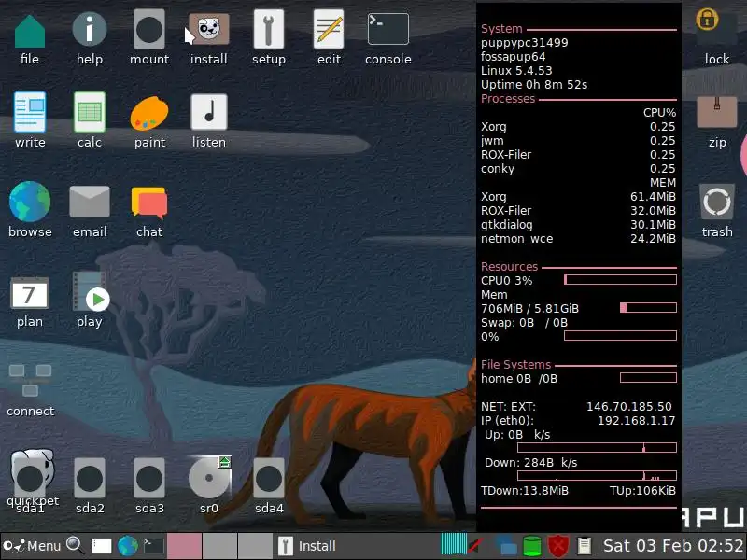Launch the play media player icon
The width and height of the screenshot is (747, 560).
click(91, 291)
